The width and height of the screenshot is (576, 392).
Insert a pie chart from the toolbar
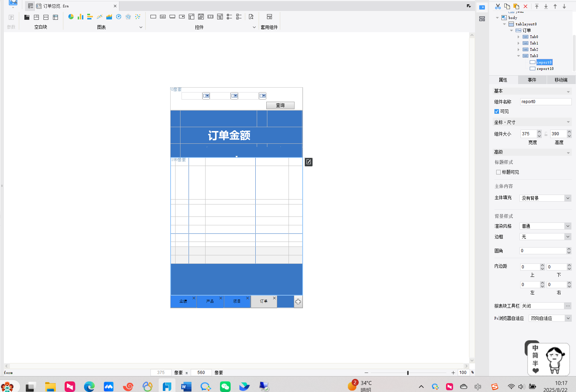[71, 17]
